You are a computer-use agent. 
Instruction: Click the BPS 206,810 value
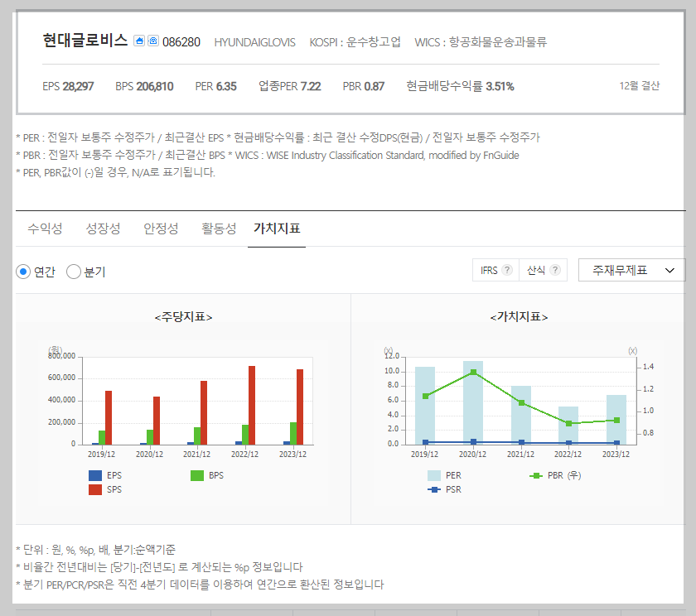point(144,86)
